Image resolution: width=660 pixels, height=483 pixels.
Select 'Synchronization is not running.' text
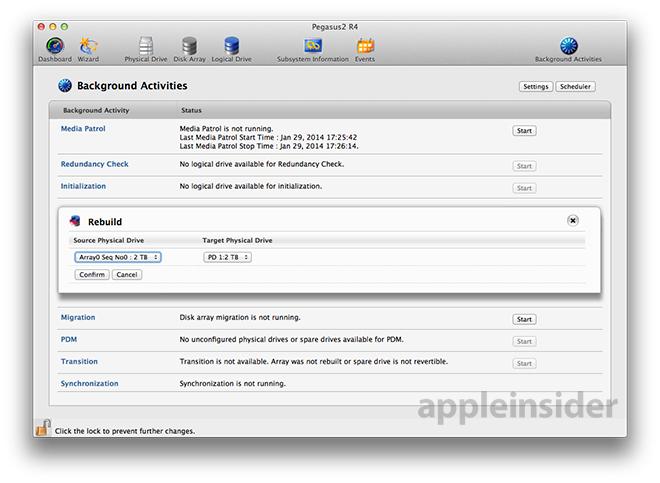click(x=232, y=383)
